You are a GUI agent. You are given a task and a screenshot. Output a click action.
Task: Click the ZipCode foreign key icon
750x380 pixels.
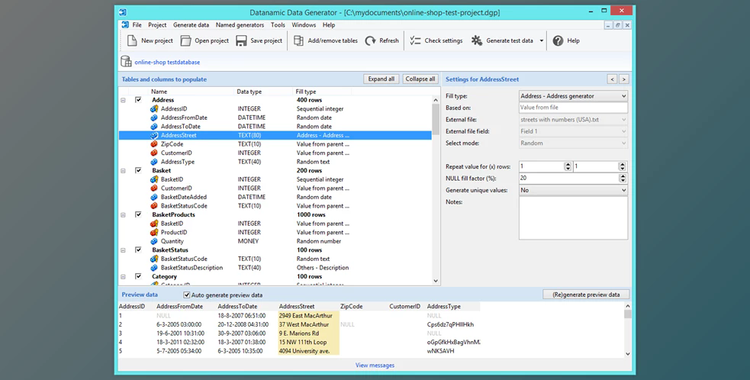pos(154,144)
